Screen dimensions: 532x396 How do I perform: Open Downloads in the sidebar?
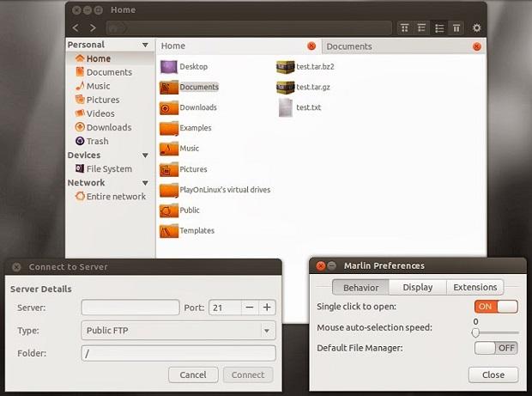[104, 127]
